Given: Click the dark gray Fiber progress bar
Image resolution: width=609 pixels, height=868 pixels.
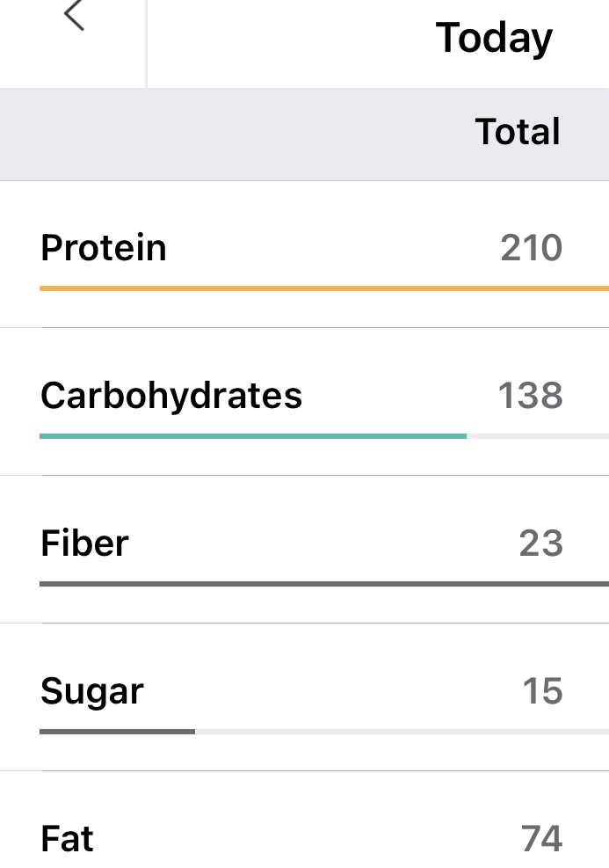Looking at the screenshot, I should (323, 583).
